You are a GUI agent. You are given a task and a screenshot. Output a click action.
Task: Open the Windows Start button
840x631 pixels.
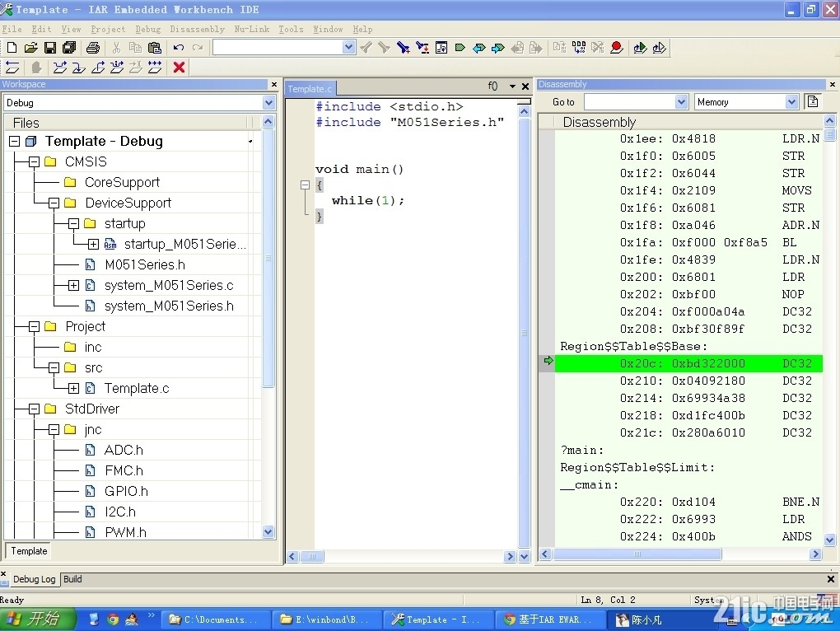38,619
